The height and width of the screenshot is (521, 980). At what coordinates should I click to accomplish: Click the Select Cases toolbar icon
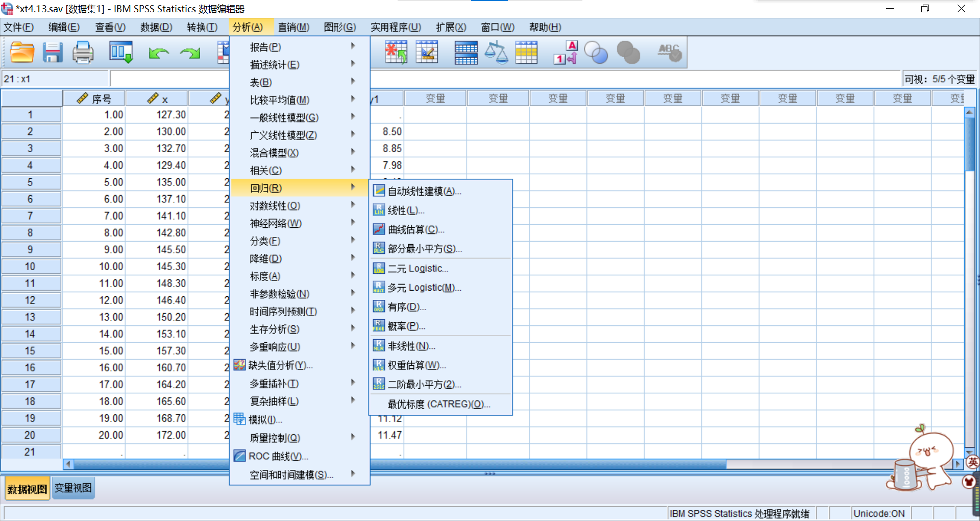526,52
